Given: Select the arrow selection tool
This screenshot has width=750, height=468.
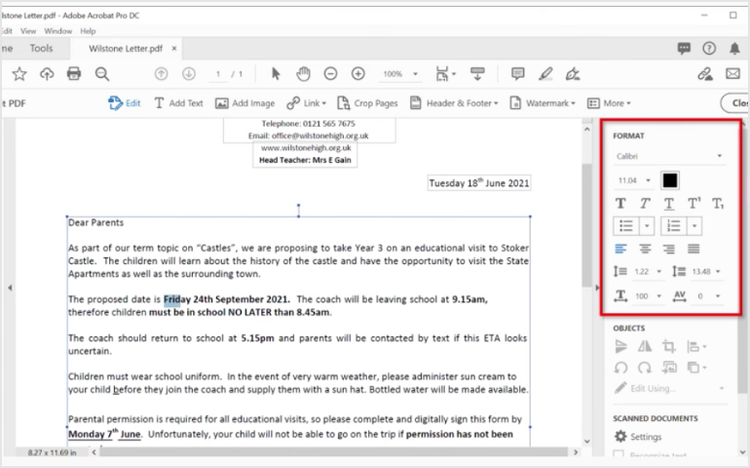Looking at the screenshot, I should [x=276, y=74].
